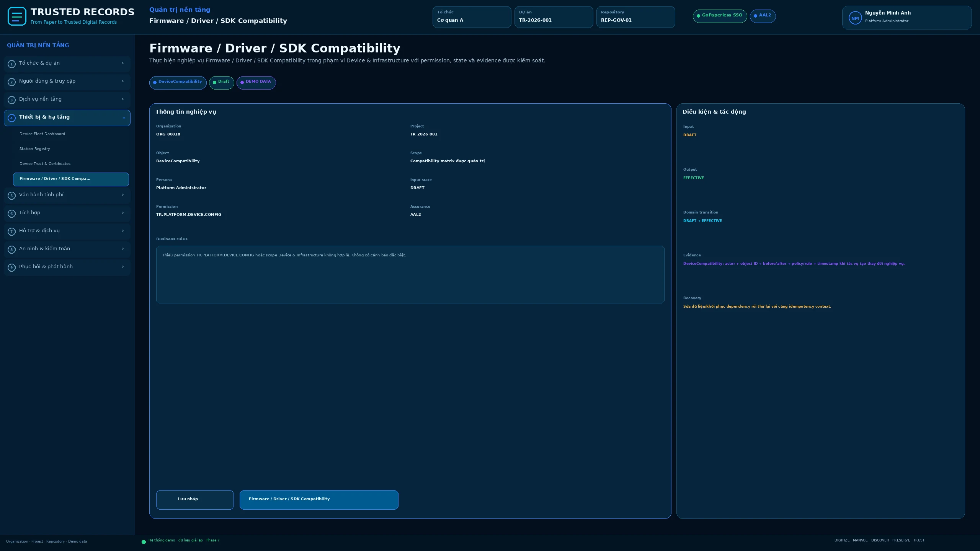Click inside the Business rules text box
Image resolution: width=980 pixels, height=551 pixels.
pyautogui.click(x=410, y=274)
